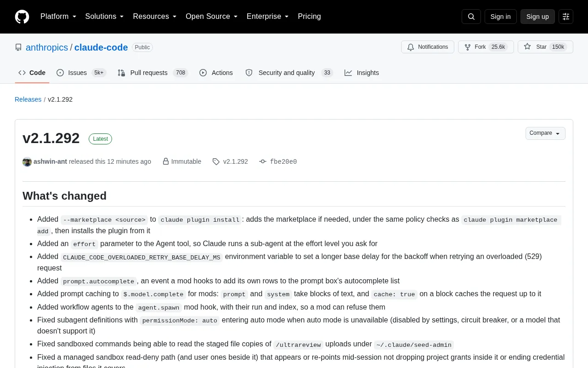
Task: Click the pull request icon
Action: [121, 73]
